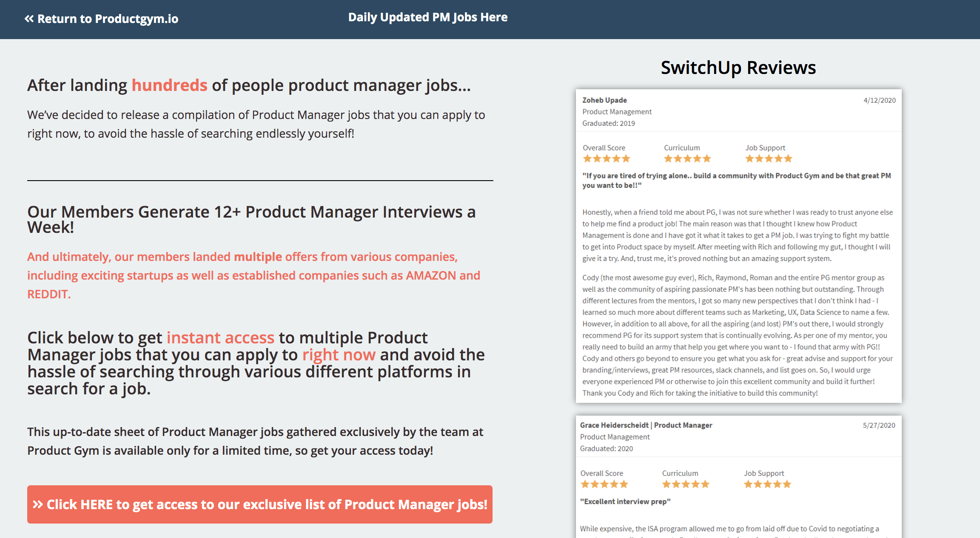Click the 'Excellent interview prep' review title
Image resolution: width=980 pixels, height=538 pixels.
(625, 501)
